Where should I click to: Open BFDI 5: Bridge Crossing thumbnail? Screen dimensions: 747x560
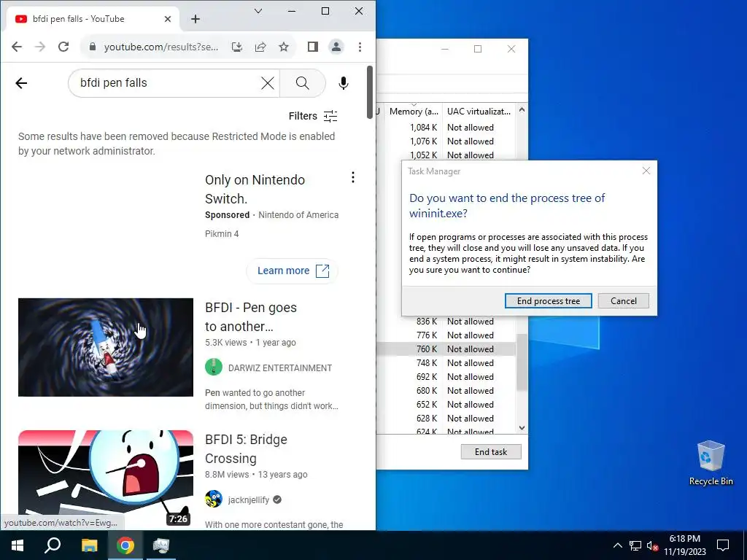coord(106,479)
